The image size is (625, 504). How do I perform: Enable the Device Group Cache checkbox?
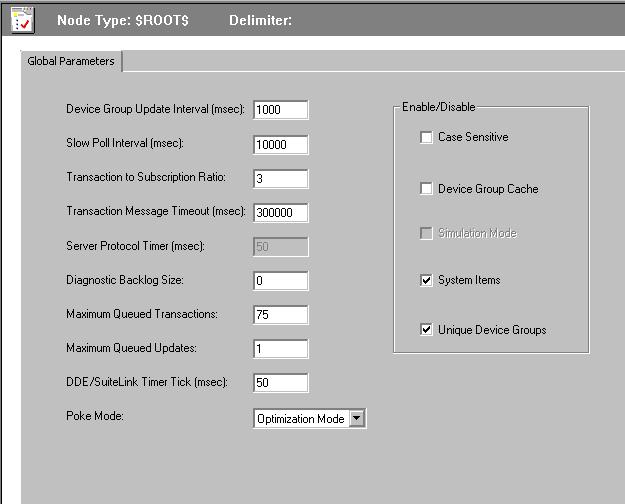(x=427, y=189)
